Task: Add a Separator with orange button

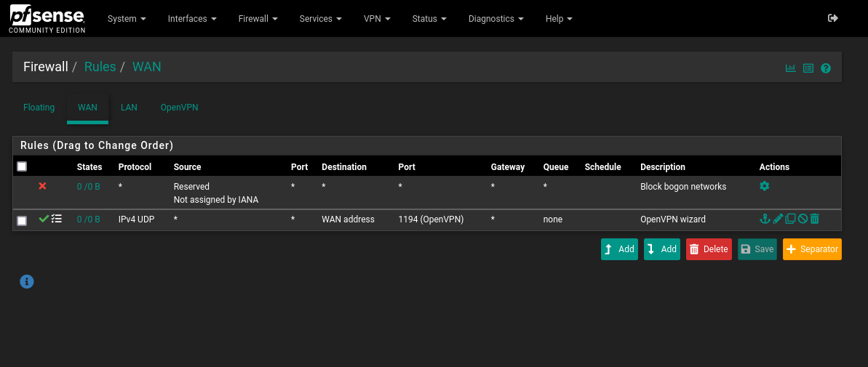Action: click(812, 249)
